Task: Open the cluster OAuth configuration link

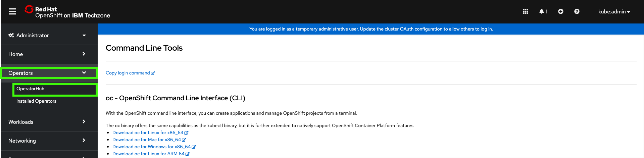Action: coord(413,29)
